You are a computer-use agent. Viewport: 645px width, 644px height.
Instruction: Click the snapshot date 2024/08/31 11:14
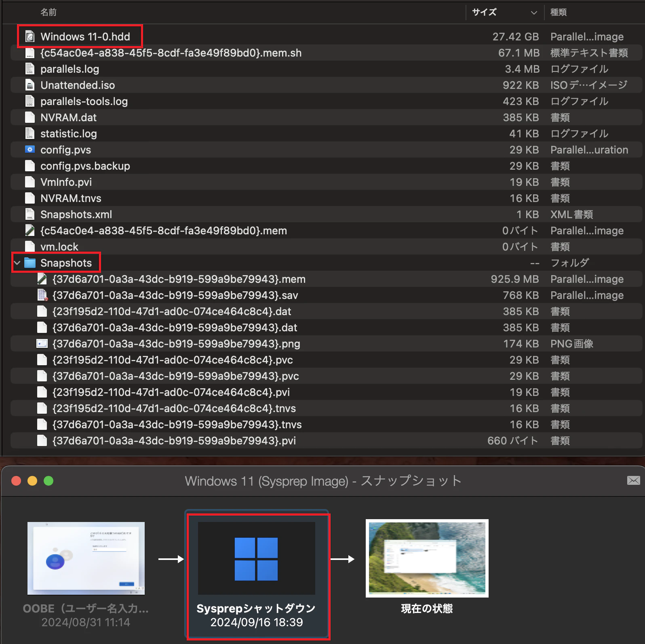86,622
